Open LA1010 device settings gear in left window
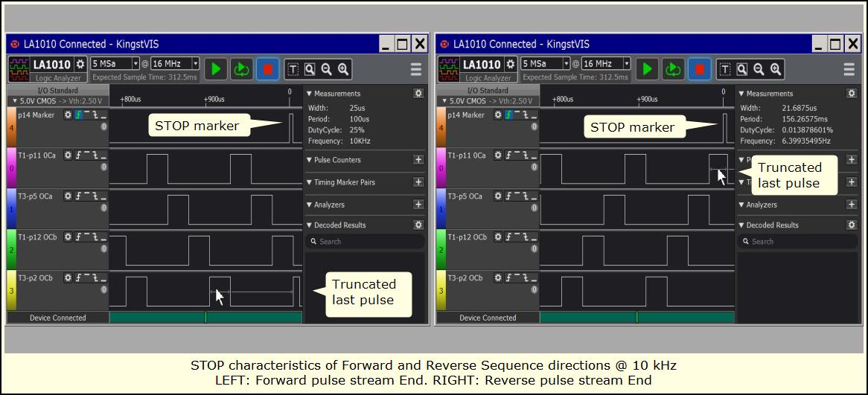This screenshot has height=395, width=868. [x=80, y=65]
